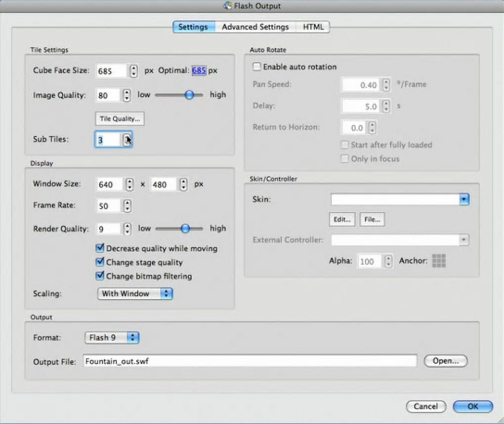Click the Open... output file button
The width and height of the screenshot is (504, 424).
(x=446, y=361)
